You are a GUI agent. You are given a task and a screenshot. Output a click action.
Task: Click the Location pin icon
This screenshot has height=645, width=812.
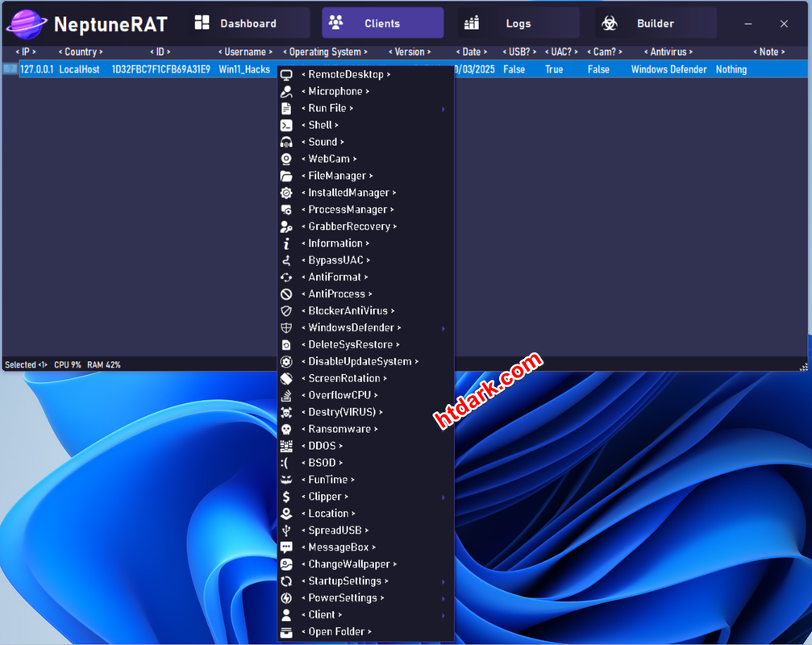pyautogui.click(x=286, y=514)
